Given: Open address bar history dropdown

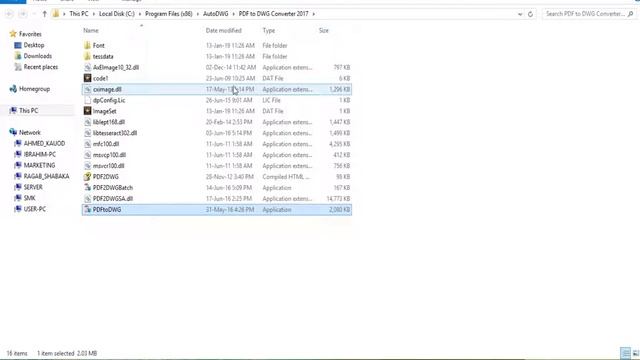Looking at the screenshot, I should [520, 14].
